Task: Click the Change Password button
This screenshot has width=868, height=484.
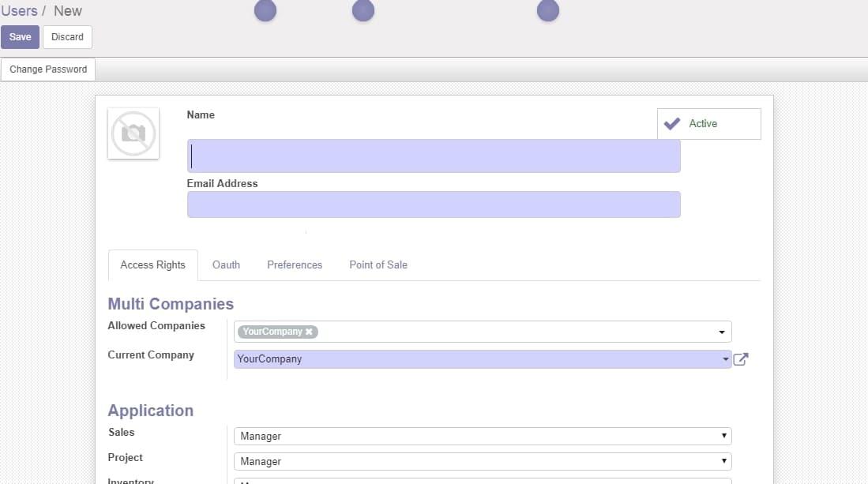Action: point(48,69)
